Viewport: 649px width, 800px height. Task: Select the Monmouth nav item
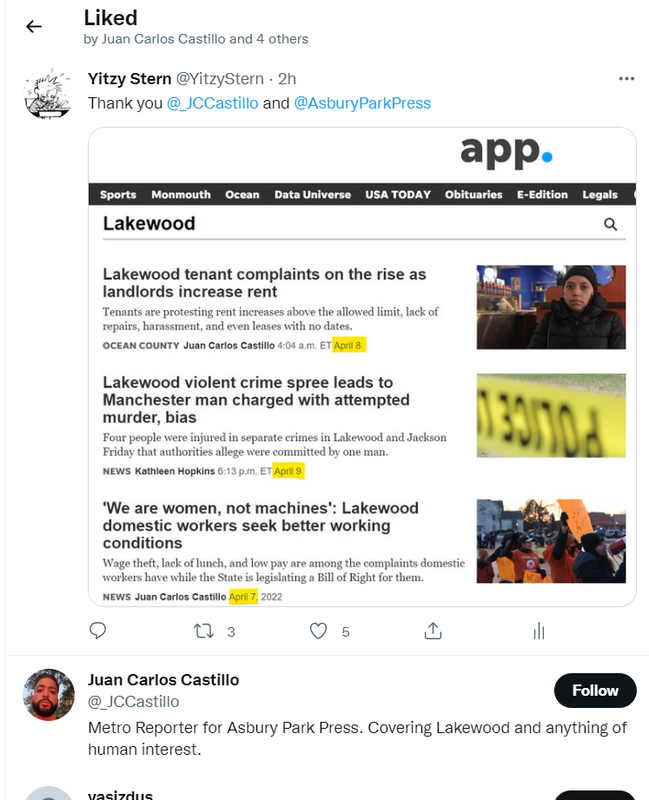click(x=181, y=194)
